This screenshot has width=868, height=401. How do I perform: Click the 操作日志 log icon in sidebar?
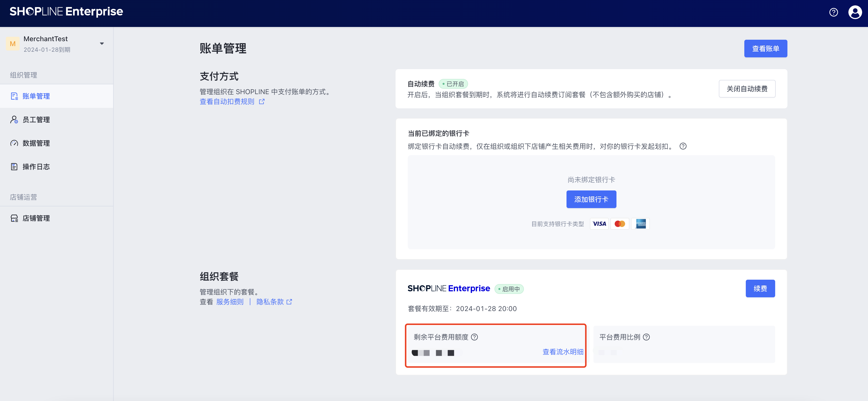tap(14, 167)
